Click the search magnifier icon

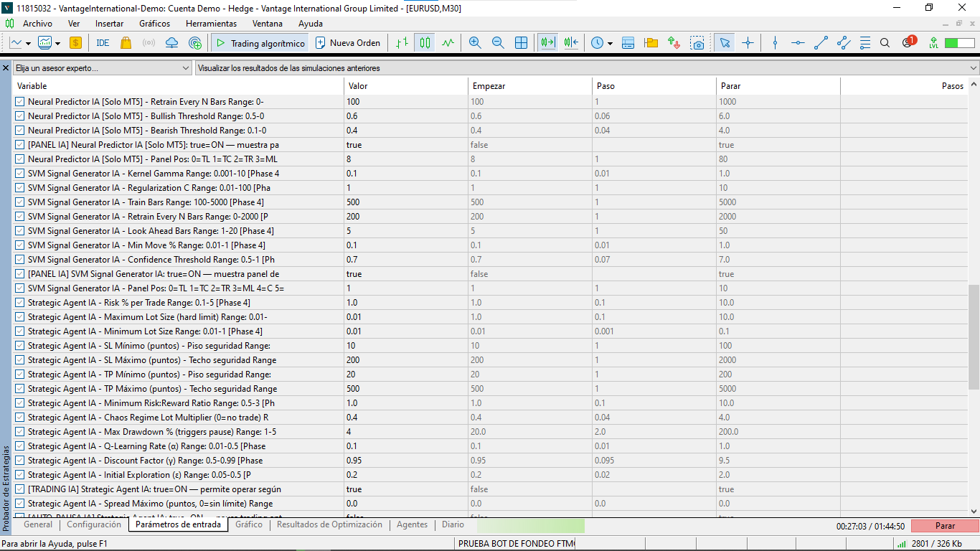(x=885, y=43)
